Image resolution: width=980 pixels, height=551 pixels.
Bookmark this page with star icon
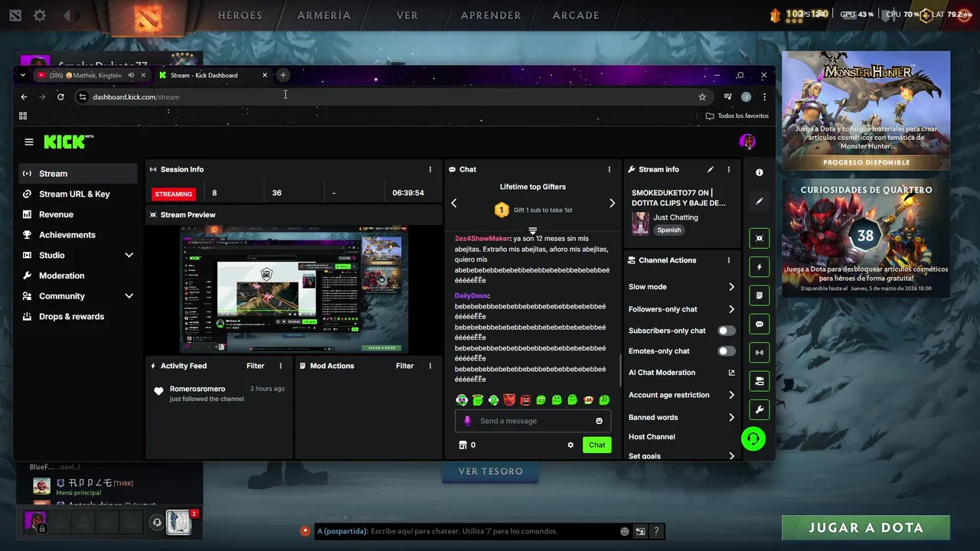point(702,96)
